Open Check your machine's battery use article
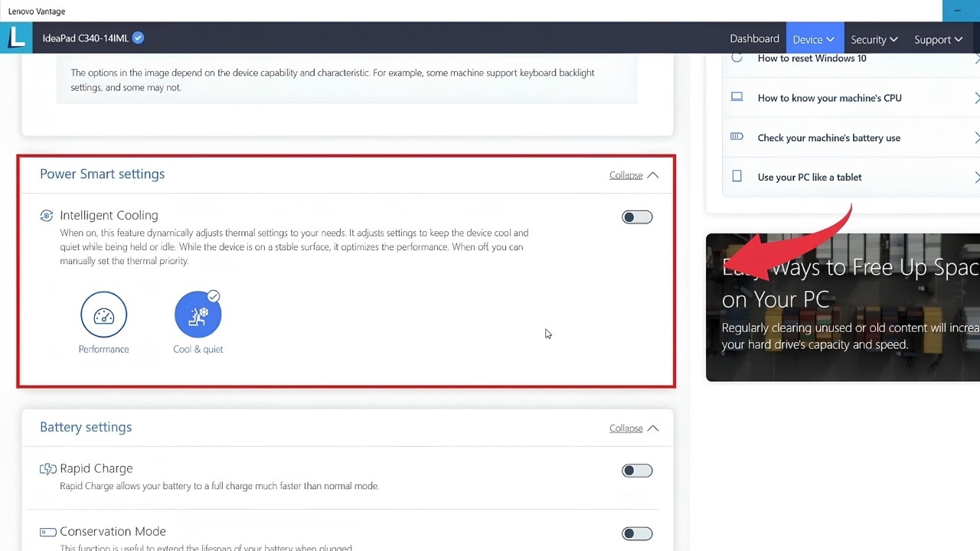Screen dimensions: 980x551 pyautogui.click(x=828, y=138)
